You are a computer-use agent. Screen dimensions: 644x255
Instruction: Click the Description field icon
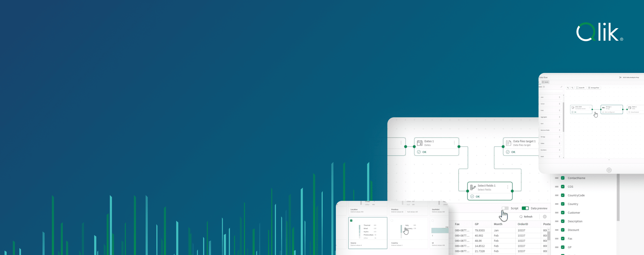pyautogui.click(x=563, y=221)
